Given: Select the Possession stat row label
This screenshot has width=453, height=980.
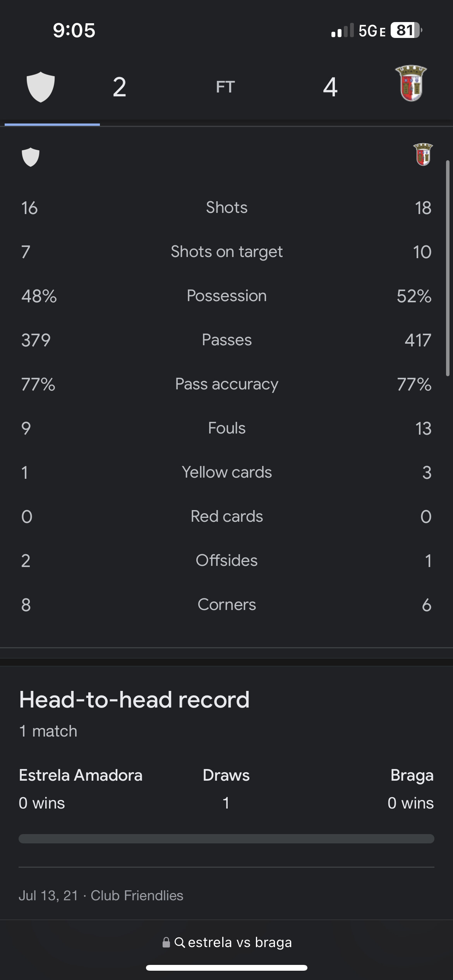Looking at the screenshot, I should [x=226, y=296].
